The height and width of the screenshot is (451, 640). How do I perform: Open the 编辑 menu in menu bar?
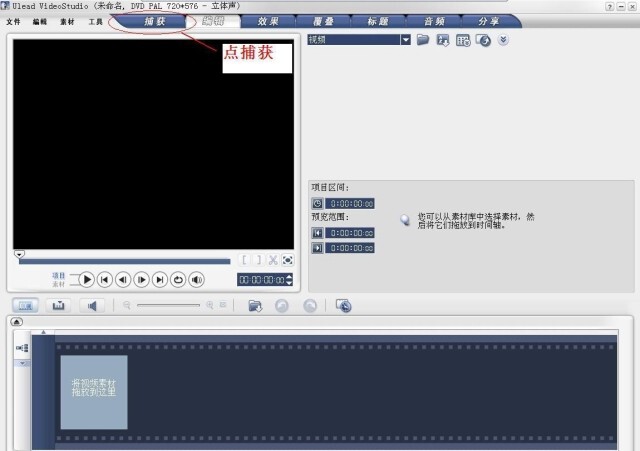(x=40, y=22)
